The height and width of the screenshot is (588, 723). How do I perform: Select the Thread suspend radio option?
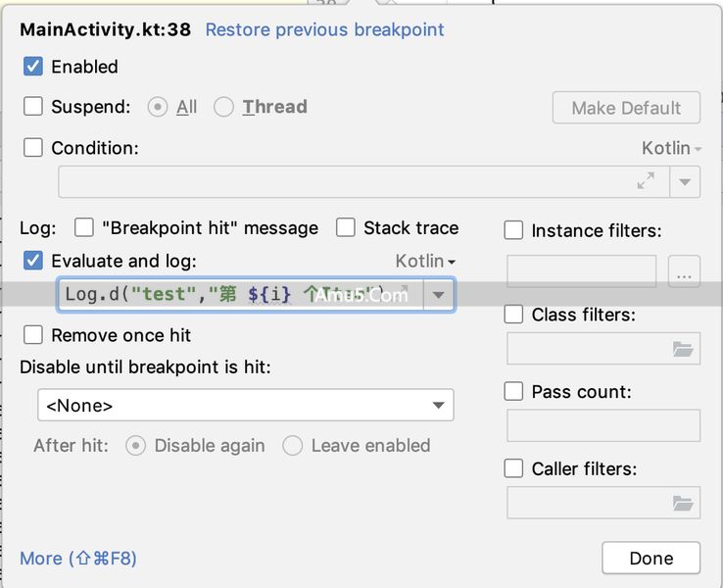pos(223,107)
